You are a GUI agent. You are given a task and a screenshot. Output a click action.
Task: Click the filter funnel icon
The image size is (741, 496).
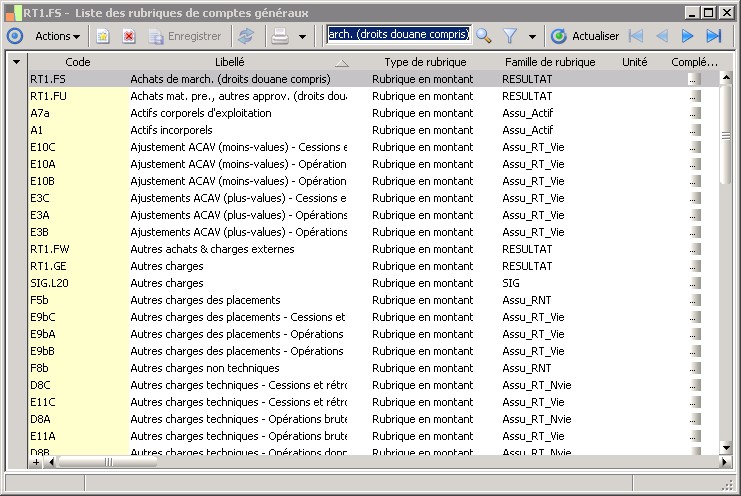[510, 36]
